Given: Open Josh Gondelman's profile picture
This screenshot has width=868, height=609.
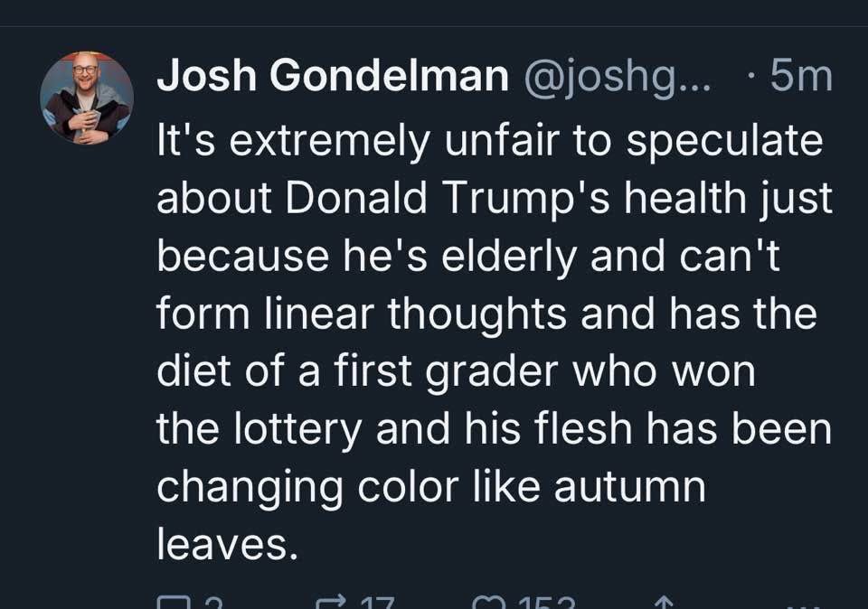Looking at the screenshot, I should pyautogui.click(x=87, y=98).
